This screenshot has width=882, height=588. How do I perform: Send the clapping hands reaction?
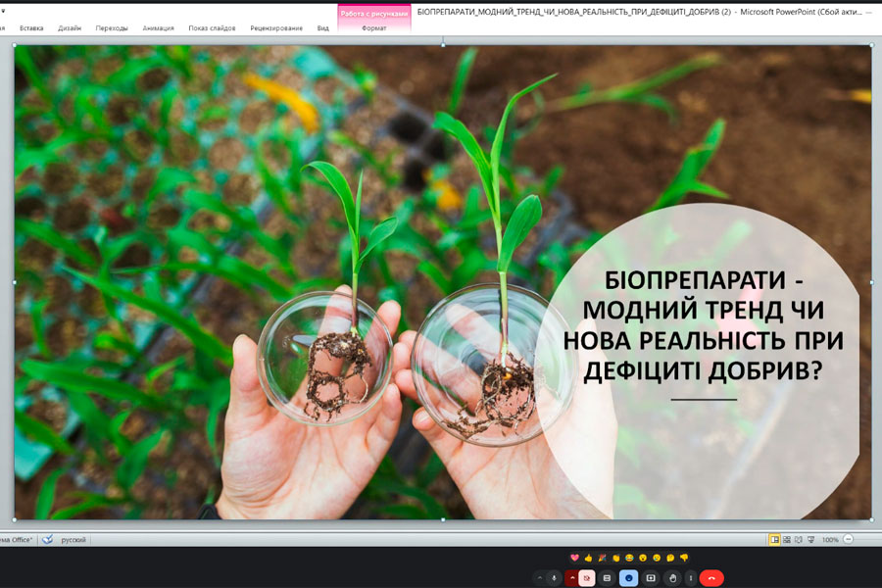click(616, 558)
